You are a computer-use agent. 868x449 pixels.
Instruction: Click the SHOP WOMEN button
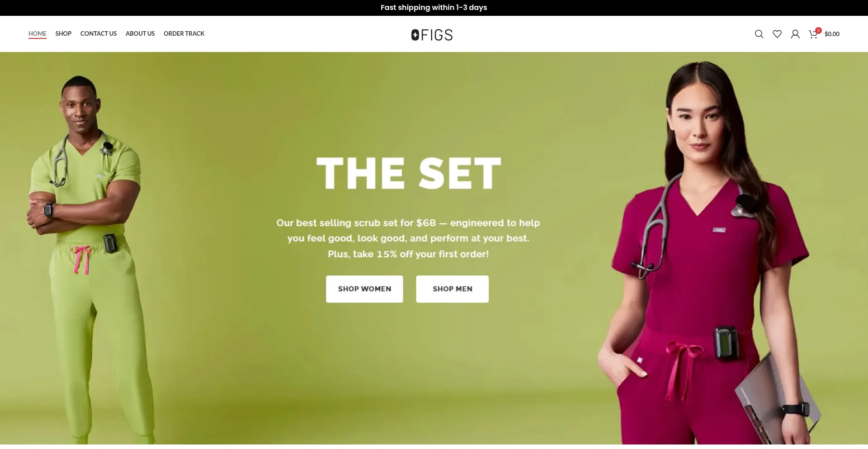coord(364,289)
